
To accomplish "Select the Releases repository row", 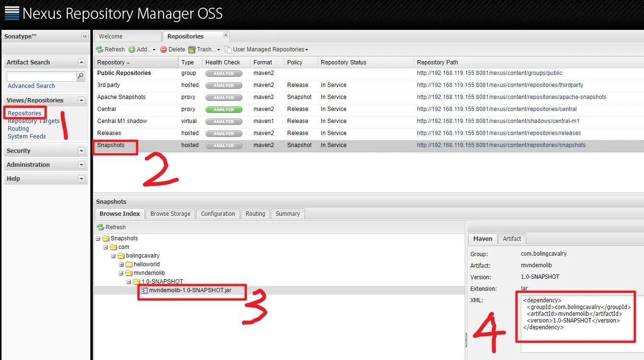I will click(368, 133).
